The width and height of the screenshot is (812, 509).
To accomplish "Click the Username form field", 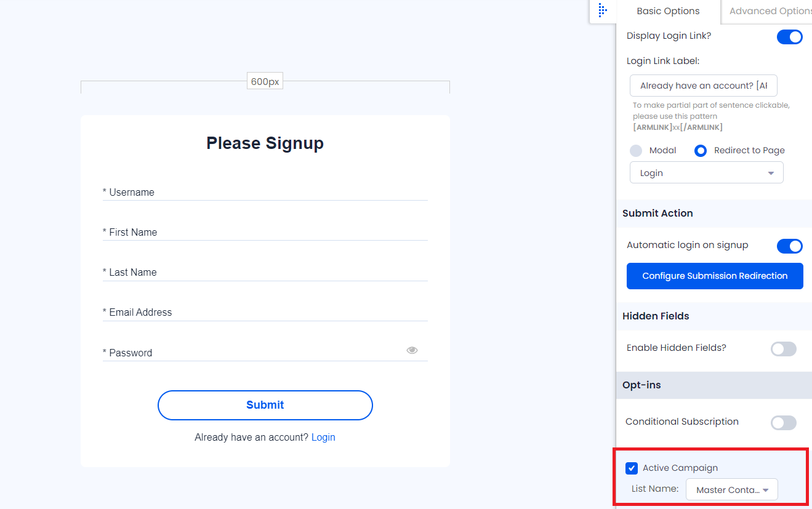I will pos(265,192).
